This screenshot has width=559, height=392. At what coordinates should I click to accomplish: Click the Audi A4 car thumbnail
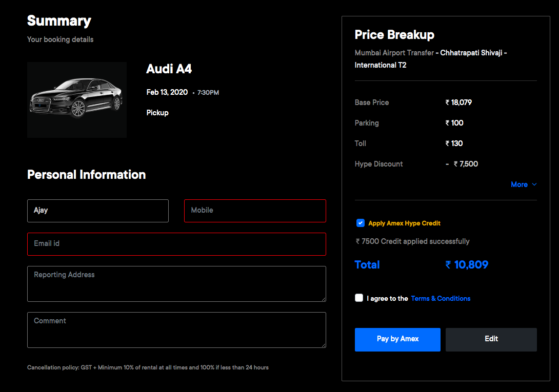pos(76,99)
